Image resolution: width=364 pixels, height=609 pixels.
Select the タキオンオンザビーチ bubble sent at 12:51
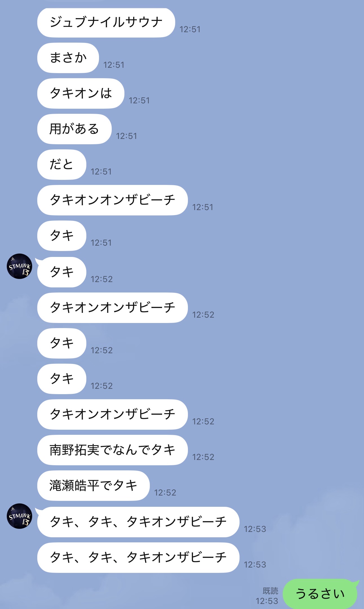tap(112, 200)
